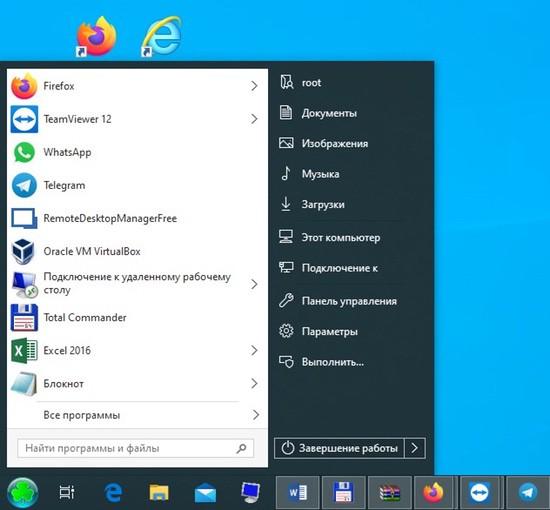Focus the Найти программы и файлы search box
550x510 pixels.
click(x=135, y=448)
